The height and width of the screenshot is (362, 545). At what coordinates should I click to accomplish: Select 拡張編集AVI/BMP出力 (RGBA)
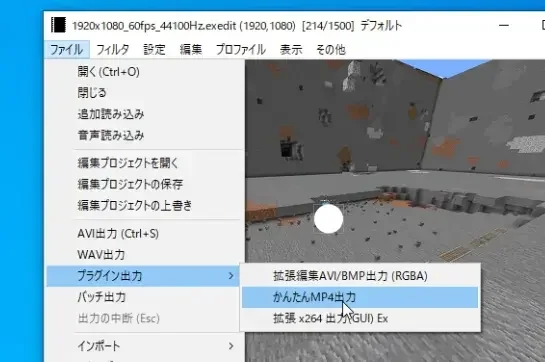click(x=360, y=276)
